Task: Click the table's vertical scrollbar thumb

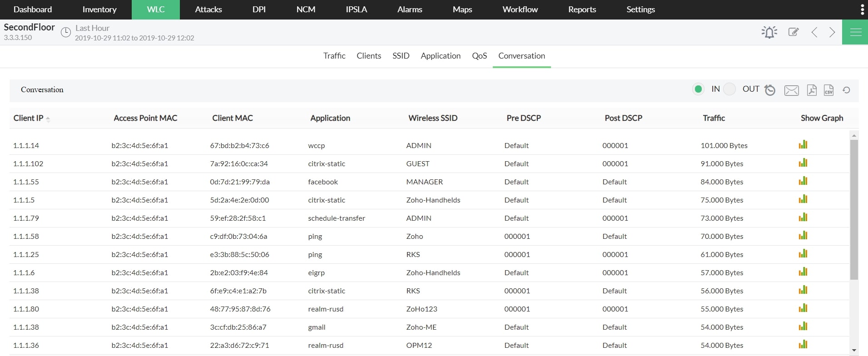Action: 854,209
